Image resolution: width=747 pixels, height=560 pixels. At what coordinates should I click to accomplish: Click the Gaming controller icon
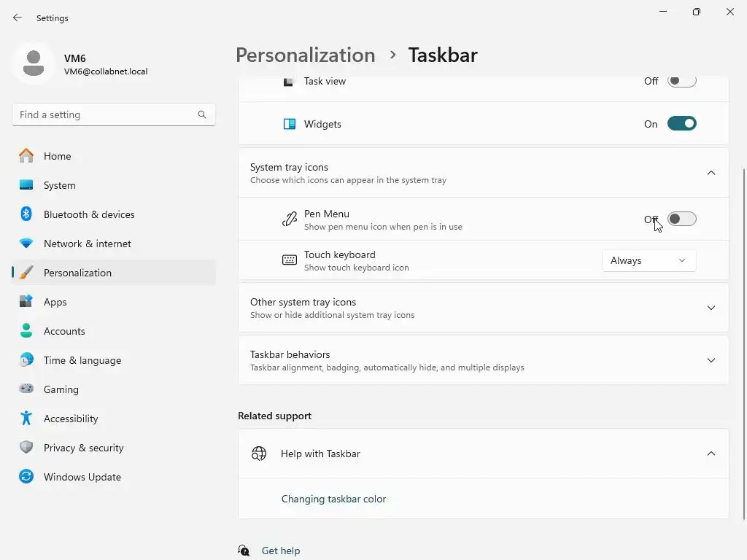tap(26, 389)
